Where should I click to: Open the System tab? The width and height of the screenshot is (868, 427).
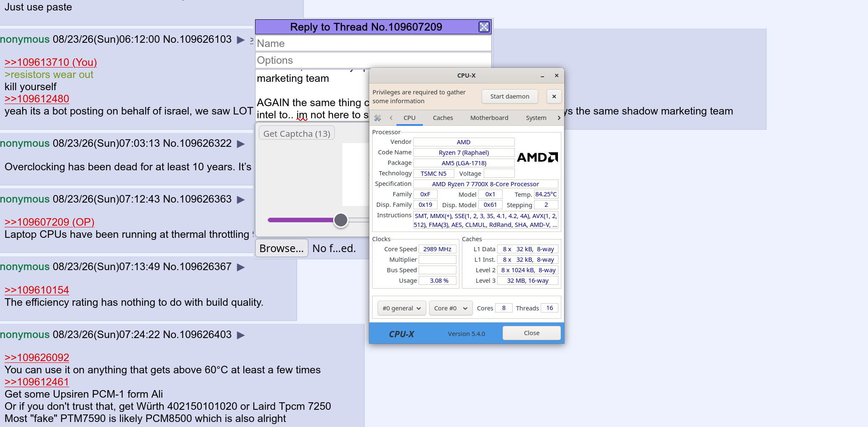(536, 118)
